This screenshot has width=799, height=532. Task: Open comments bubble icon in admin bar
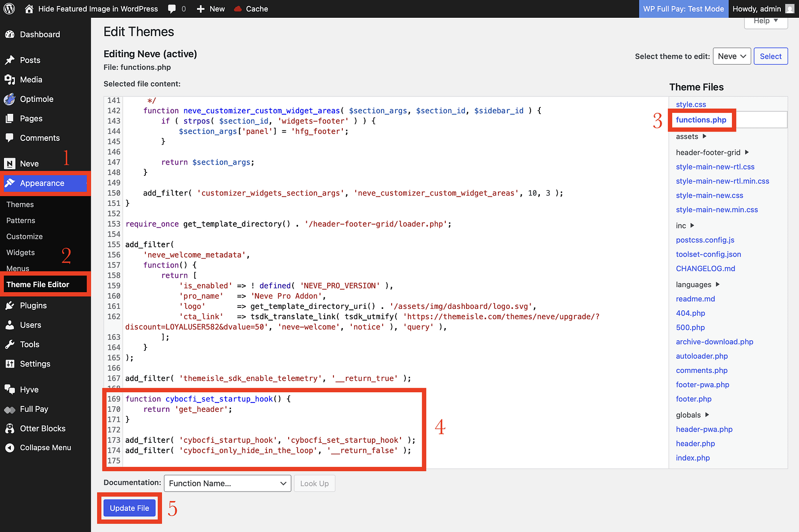[x=172, y=9]
